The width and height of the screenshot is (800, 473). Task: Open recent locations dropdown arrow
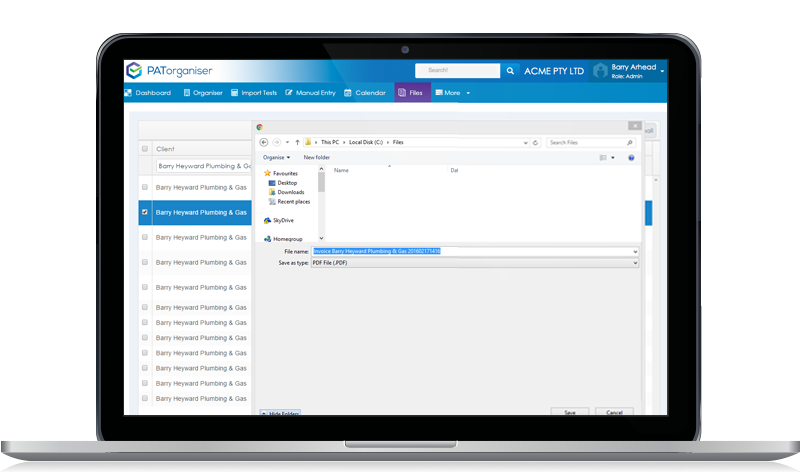click(x=287, y=142)
